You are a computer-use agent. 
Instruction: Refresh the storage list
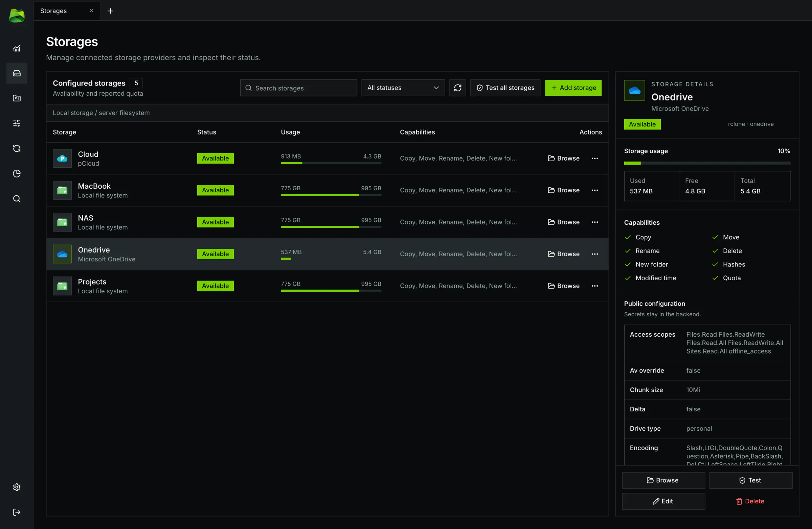[457, 88]
